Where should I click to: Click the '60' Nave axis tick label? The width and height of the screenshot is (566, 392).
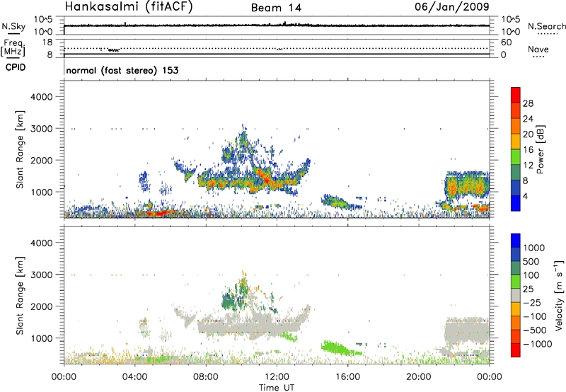506,42
